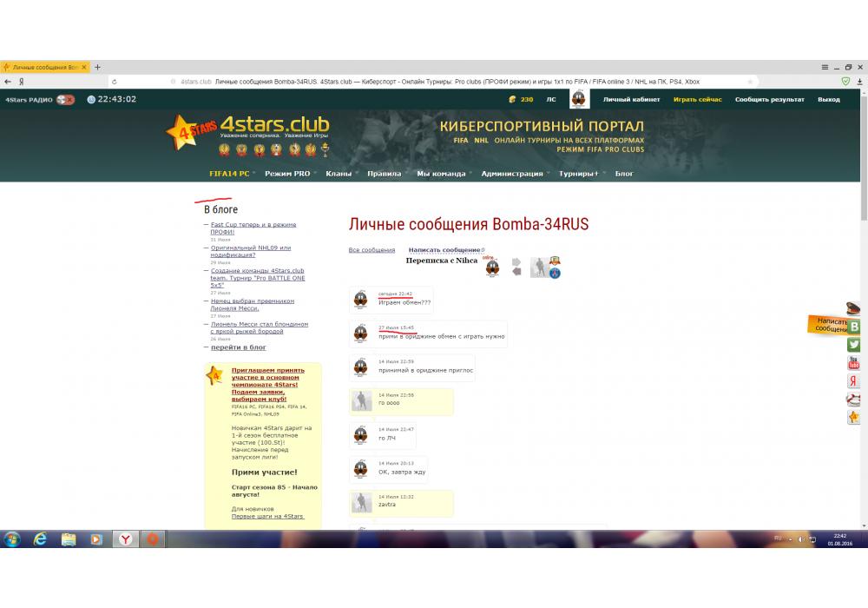
Task: Open browser downloads arrow icon
Action: pos(859,82)
